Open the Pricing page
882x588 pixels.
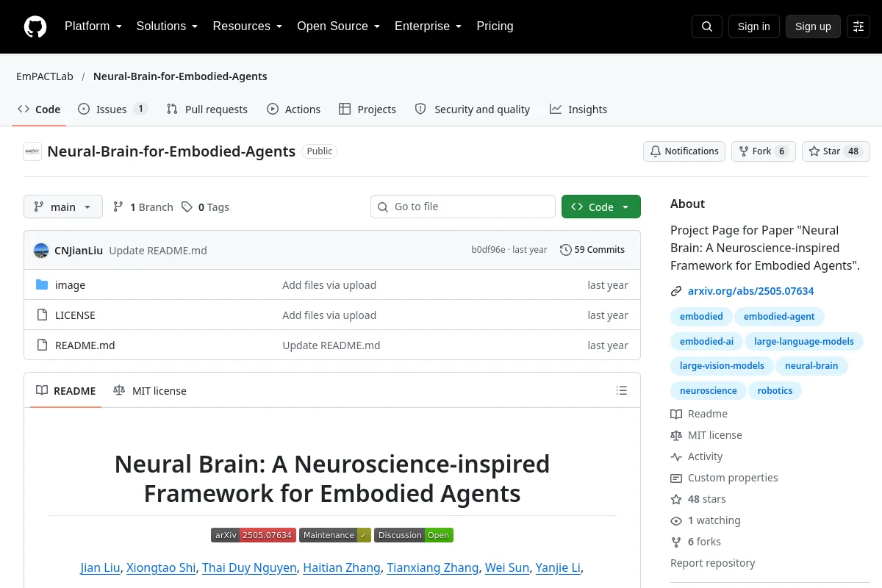coord(495,26)
